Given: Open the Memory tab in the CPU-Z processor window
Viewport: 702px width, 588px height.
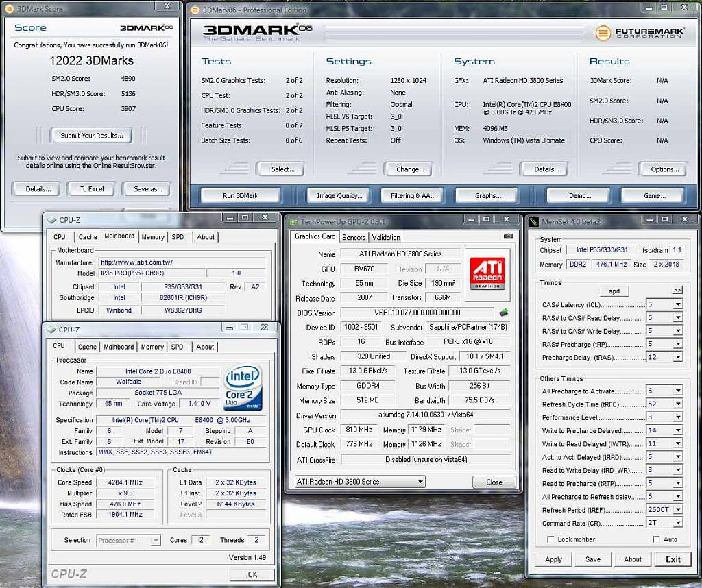Looking at the screenshot, I should [152, 347].
